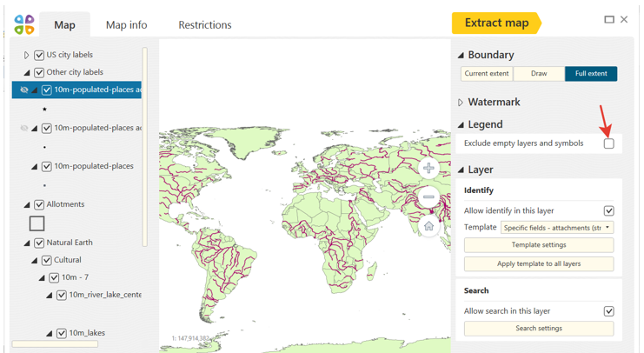Viewport: 644px width, 353px height.
Task: Collapse the Layer section
Action: point(461,170)
